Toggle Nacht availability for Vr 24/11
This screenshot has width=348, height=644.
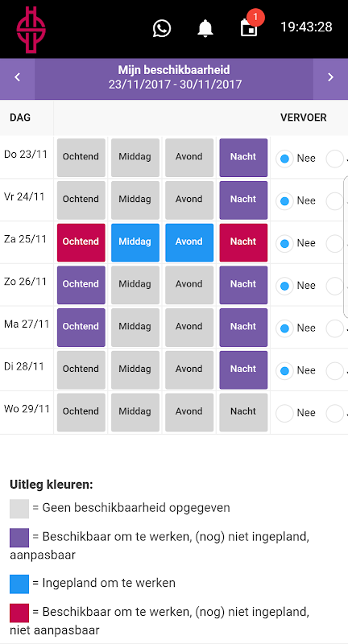[x=243, y=200]
